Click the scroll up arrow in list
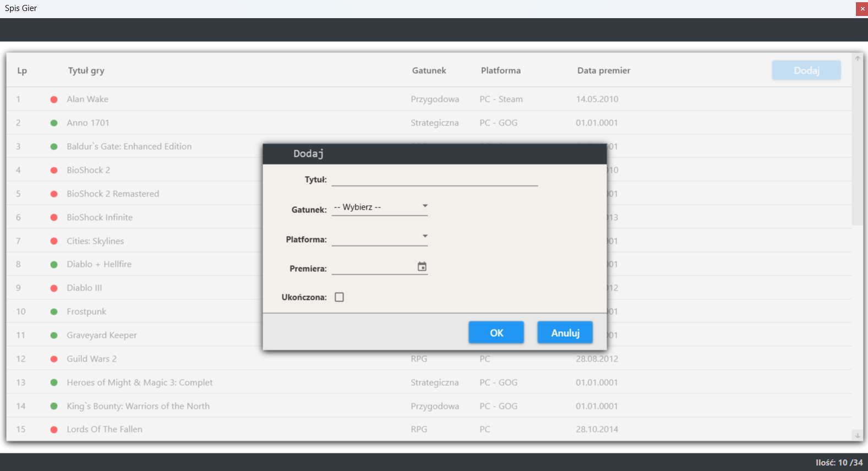The image size is (868, 471). [x=857, y=58]
